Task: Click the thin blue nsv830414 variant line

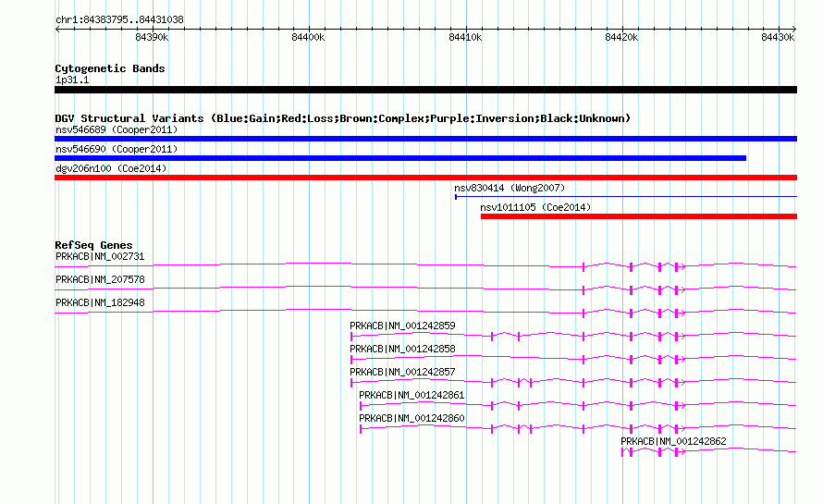Action: point(626,197)
